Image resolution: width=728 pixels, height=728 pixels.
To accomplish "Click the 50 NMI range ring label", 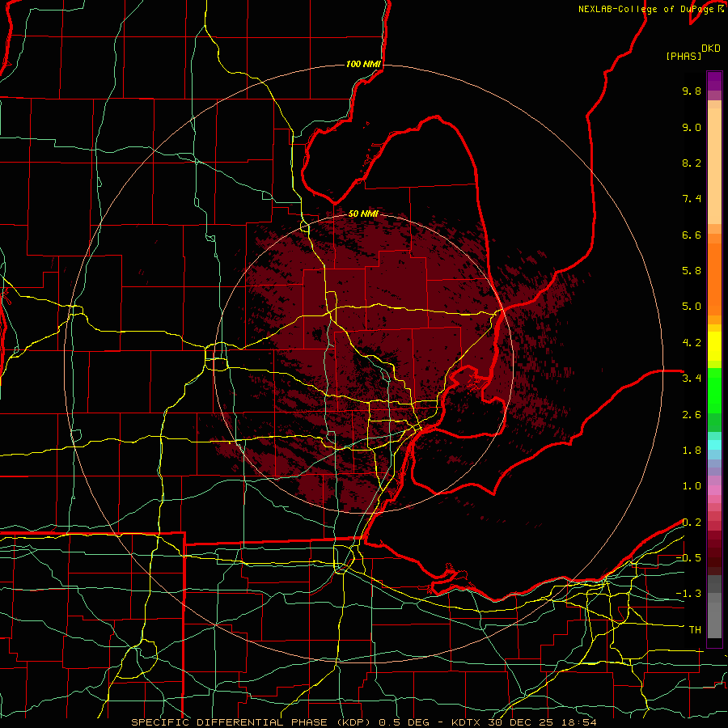I will point(363,214).
